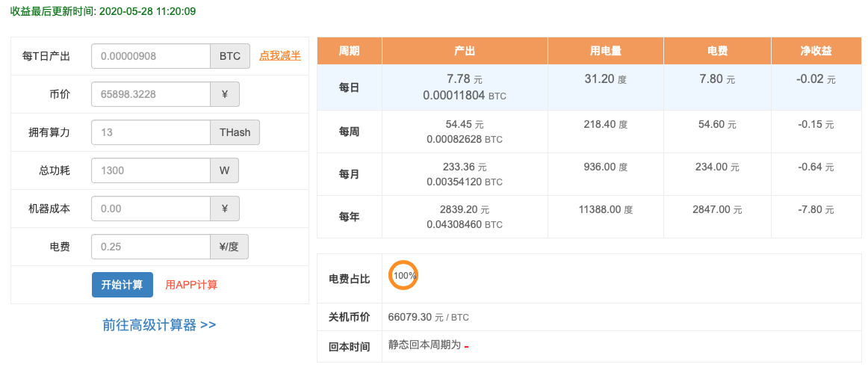Click weekly output 54.45 元
The image size is (868, 367).
coord(465,125)
